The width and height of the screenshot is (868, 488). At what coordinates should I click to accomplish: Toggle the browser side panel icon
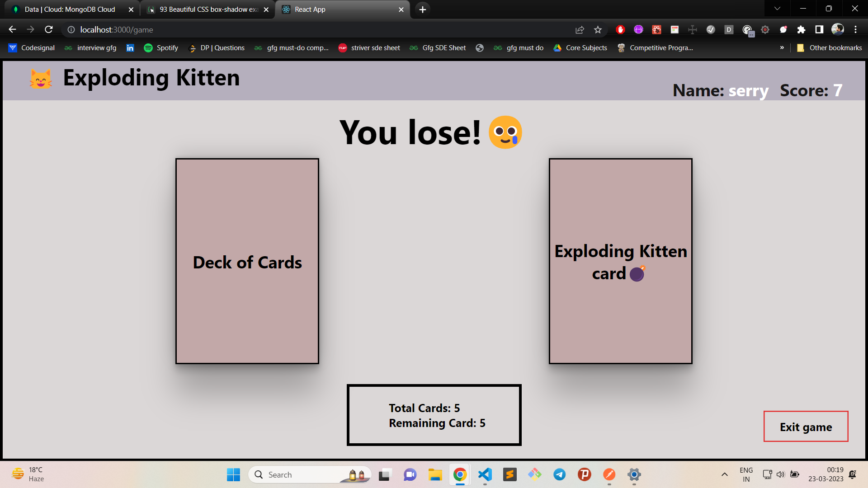819,30
